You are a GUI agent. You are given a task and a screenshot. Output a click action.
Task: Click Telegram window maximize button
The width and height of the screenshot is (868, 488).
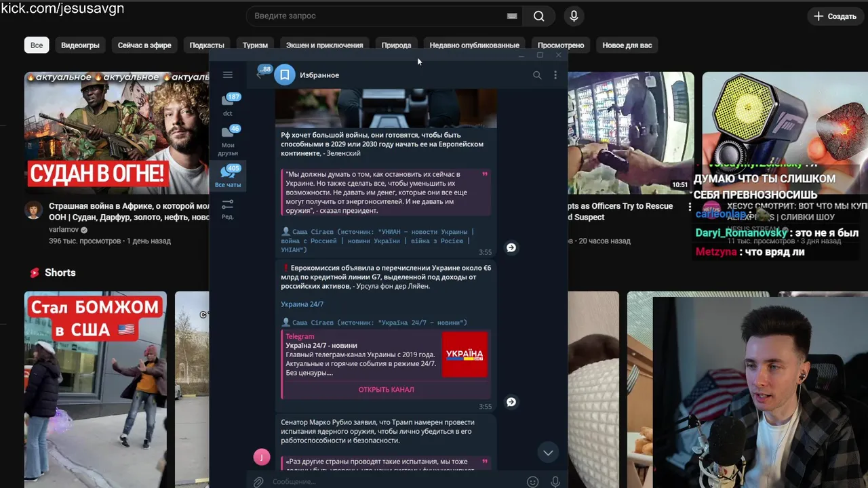tap(540, 55)
